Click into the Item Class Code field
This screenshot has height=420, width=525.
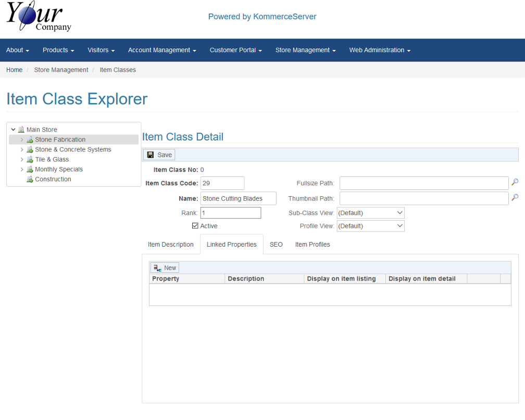click(x=222, y=183)
